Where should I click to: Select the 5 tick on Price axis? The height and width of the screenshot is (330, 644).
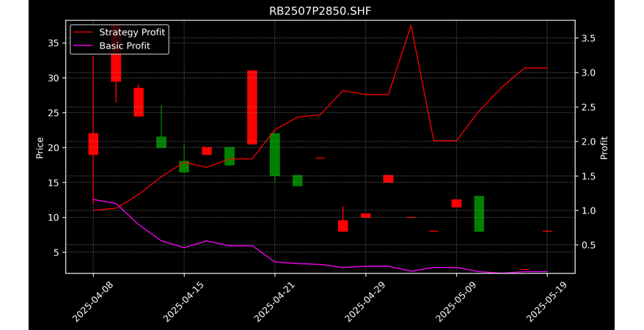pyautogui.click(x=56, y=252)
